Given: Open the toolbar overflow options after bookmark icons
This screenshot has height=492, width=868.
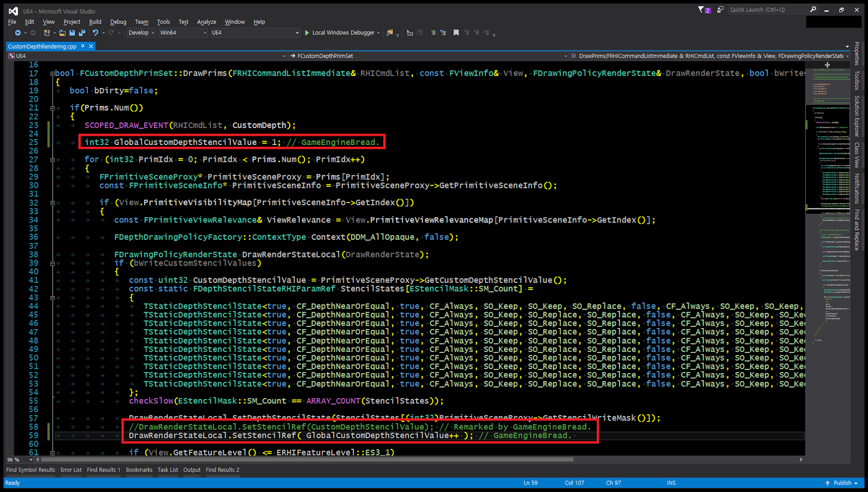Looking at the screenshot, I should [494, 34].
